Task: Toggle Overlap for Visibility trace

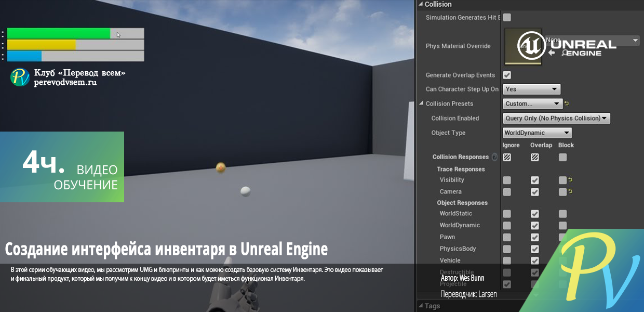Action: (x=535, y=180)
